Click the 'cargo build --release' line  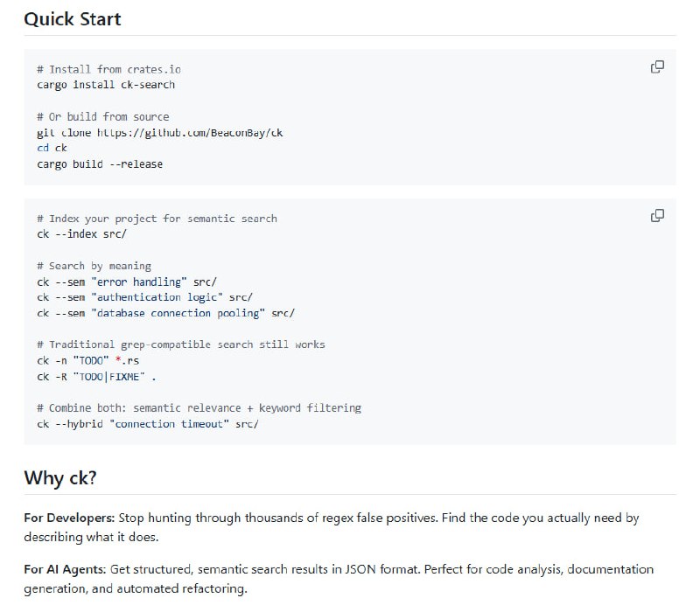click(x=100, y=164)
